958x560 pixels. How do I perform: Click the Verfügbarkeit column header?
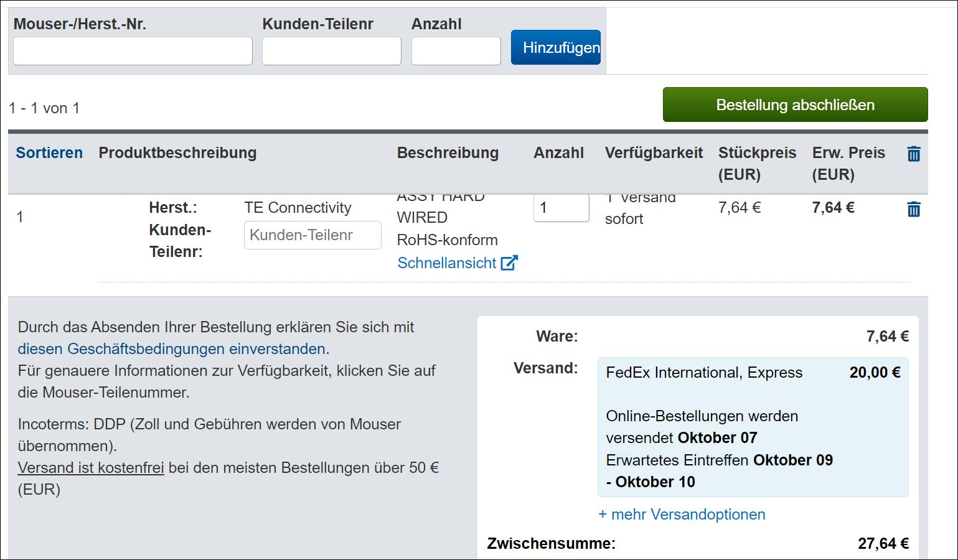click(654, 153)
